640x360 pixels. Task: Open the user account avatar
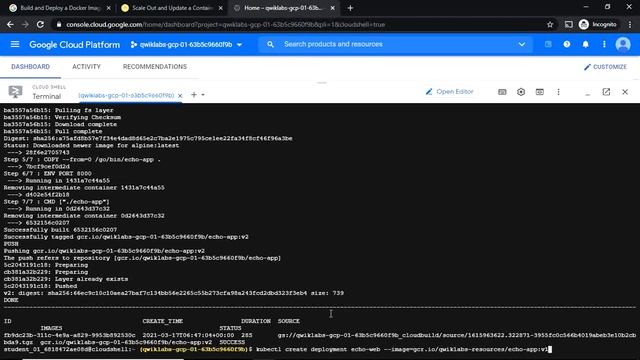(x=623, y=44)
